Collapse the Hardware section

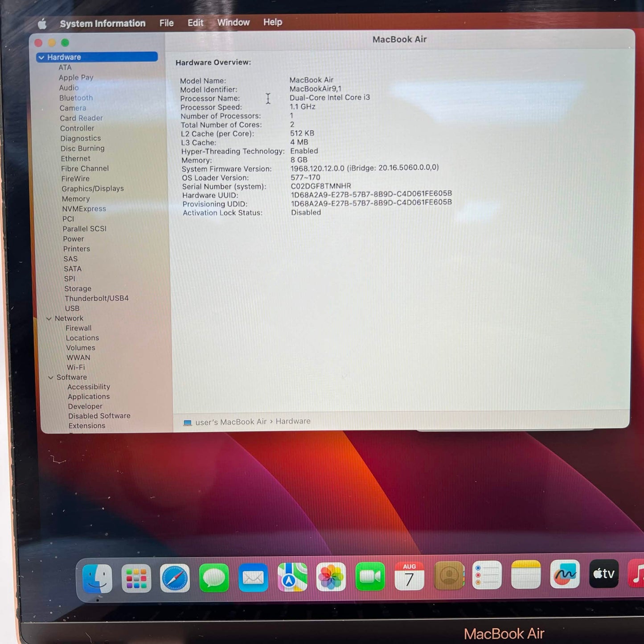tap(41, 57)
